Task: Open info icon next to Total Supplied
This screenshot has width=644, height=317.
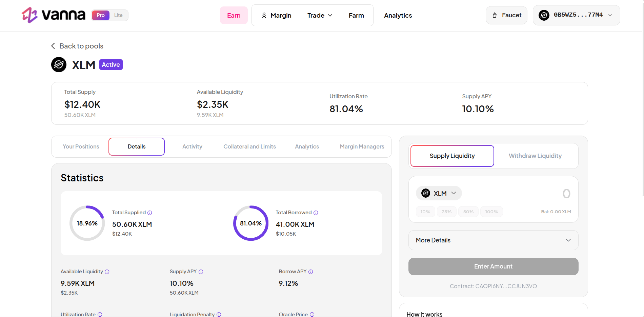Action: tap(150, 213)
